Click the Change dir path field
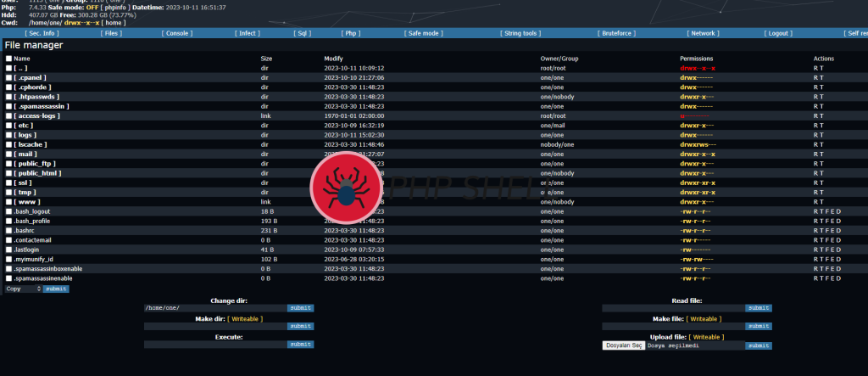Image resolution: width=868 pixels, height=376 pixels. 214,307
